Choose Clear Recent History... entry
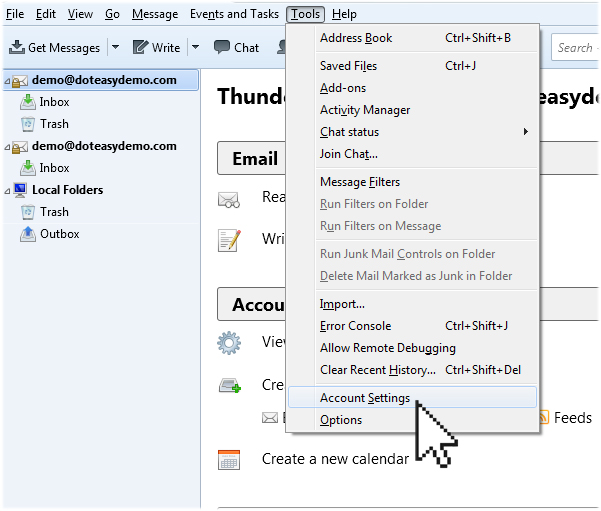The image size is (601, 511). (x=412, y=370)
